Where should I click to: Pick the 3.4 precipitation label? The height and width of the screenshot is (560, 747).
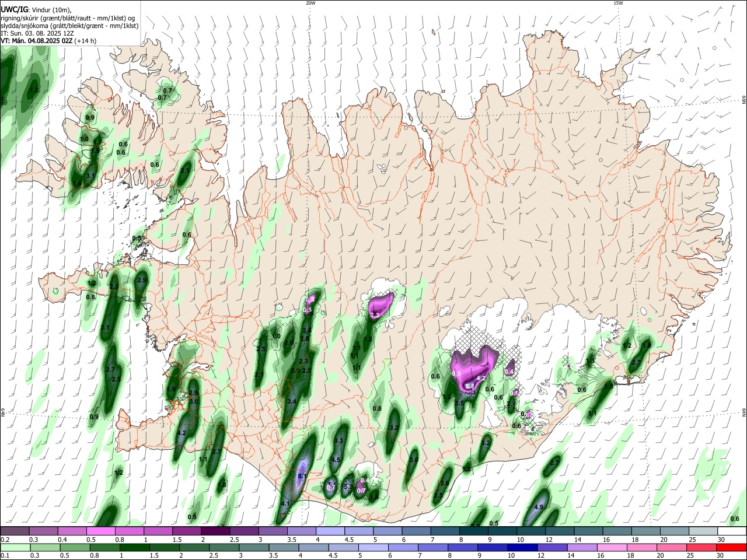(292, 401)
